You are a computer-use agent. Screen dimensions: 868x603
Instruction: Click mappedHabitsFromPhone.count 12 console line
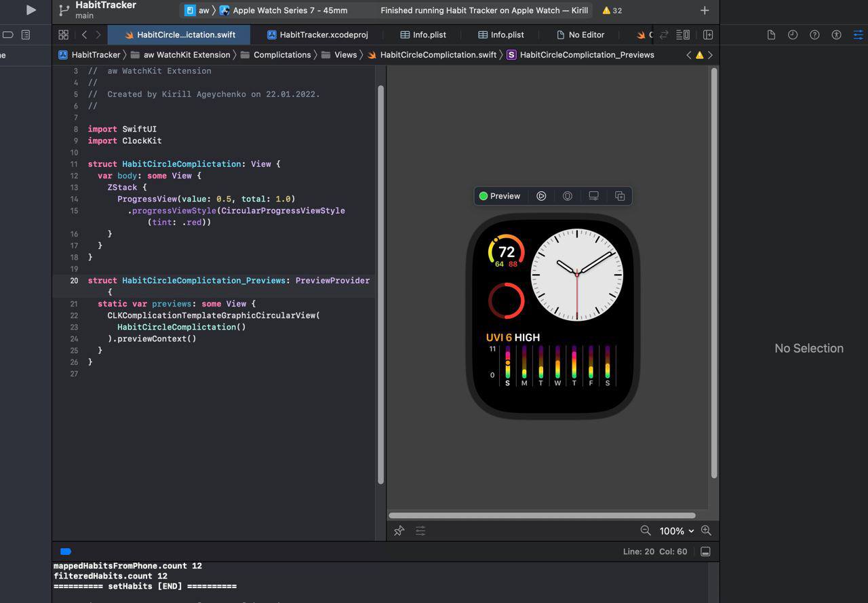point(127,566)
